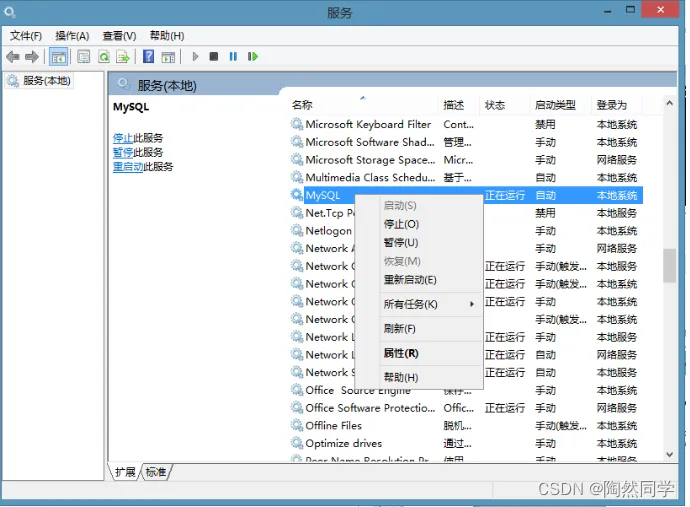690x507 pixels.
Task: Click the Pause service toolbar icon
Action: click(x=233, y=56)
